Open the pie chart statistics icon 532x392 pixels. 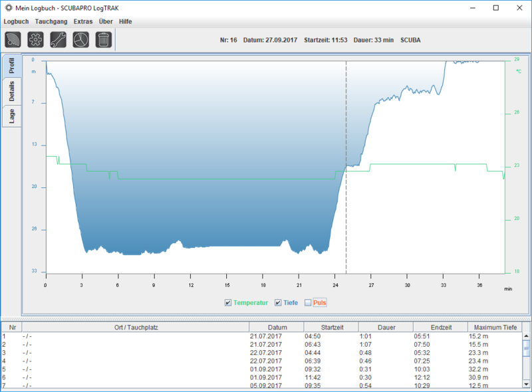click(80, 40)
